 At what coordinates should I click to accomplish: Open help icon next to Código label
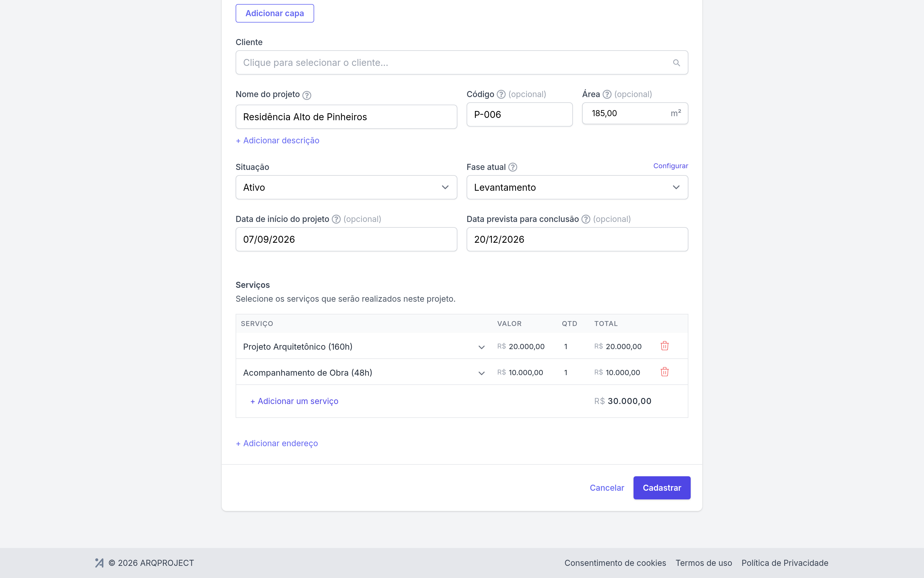pos(501,94)
